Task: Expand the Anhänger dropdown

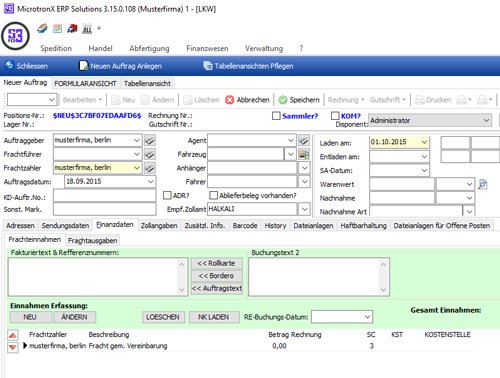Action: pos(304,168)
